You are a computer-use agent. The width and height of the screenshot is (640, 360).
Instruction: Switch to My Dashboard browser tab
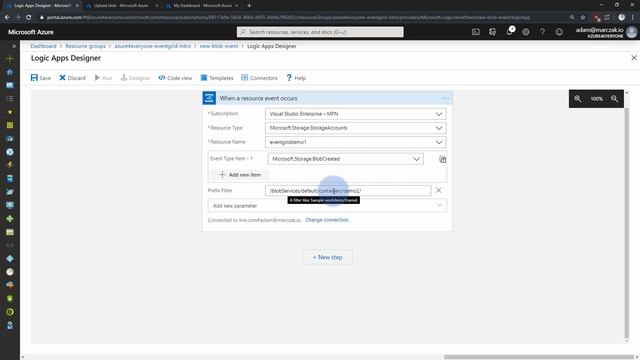coord(202,6)
